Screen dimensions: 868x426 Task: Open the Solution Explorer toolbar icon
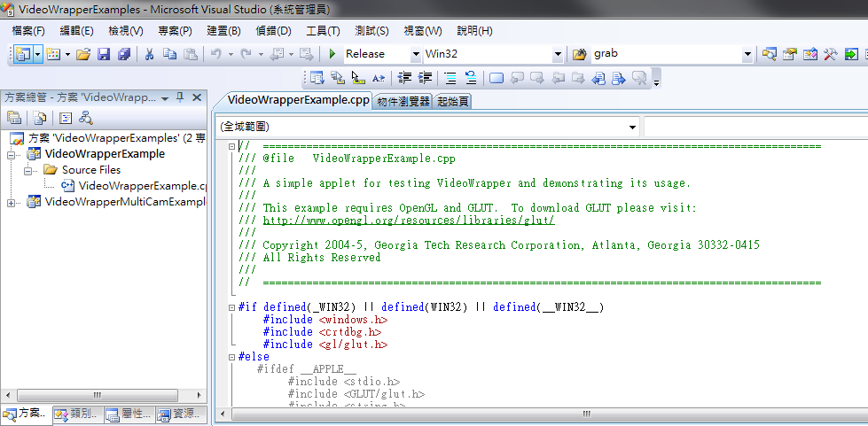pos(769,54)
